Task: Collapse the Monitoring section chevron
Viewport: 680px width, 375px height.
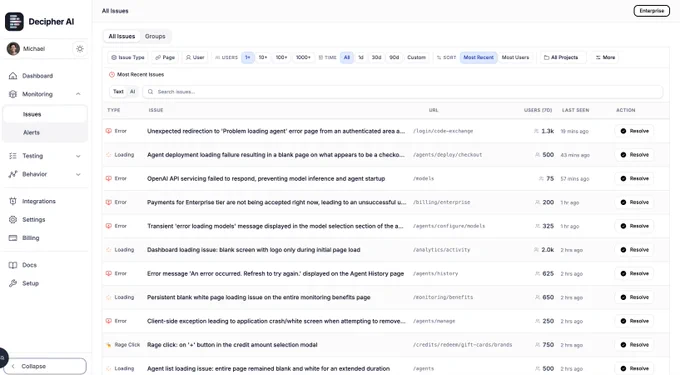Action: pos(78,94)
